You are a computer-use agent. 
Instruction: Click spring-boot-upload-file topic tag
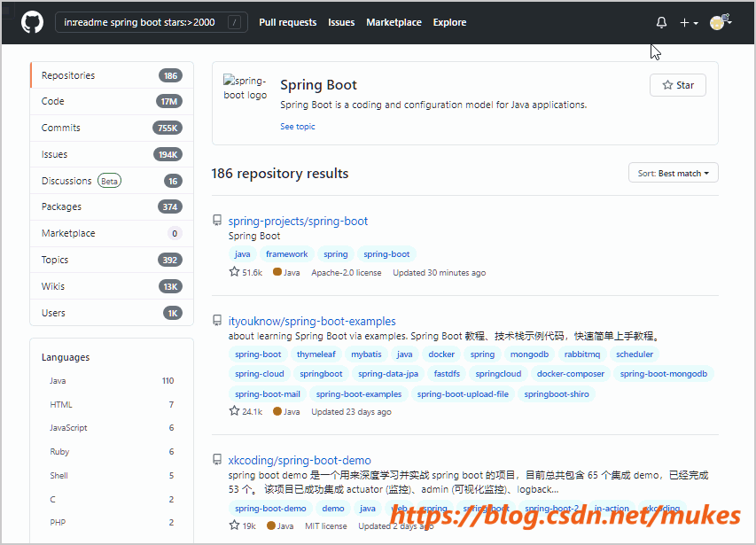point(463,394)
